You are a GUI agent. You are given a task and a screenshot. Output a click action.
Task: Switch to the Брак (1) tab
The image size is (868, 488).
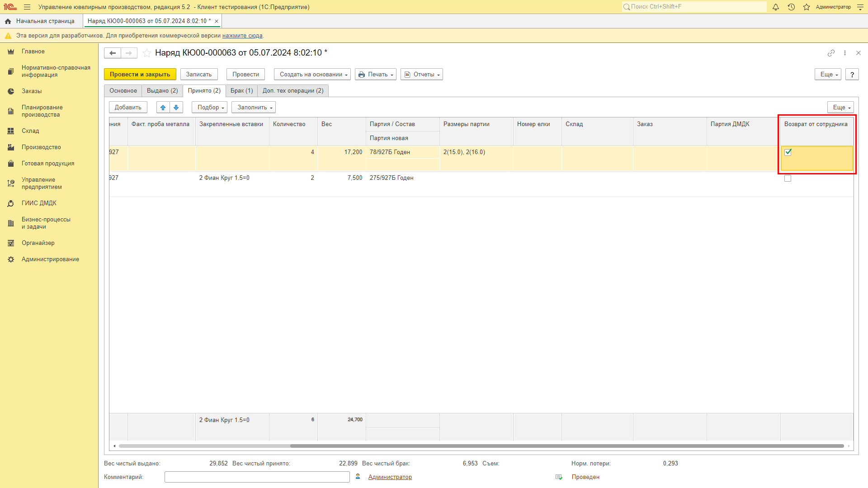[242, 91]
